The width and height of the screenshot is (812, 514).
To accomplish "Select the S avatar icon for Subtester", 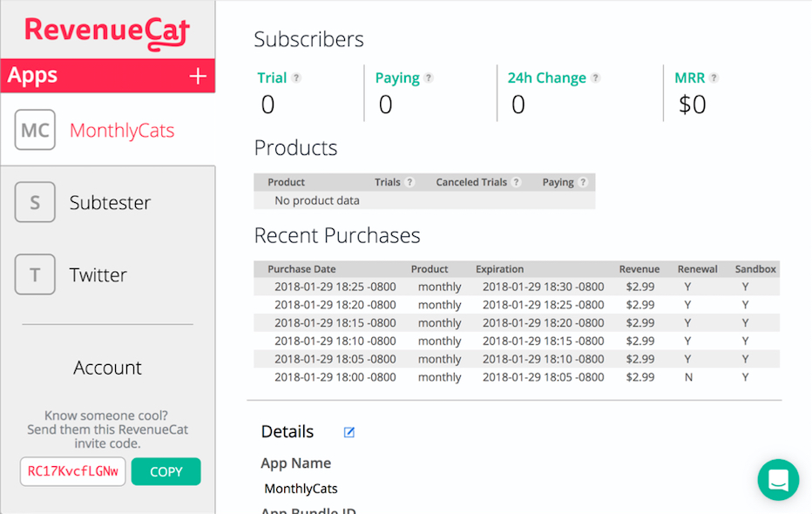I will (x=35, y=202).
